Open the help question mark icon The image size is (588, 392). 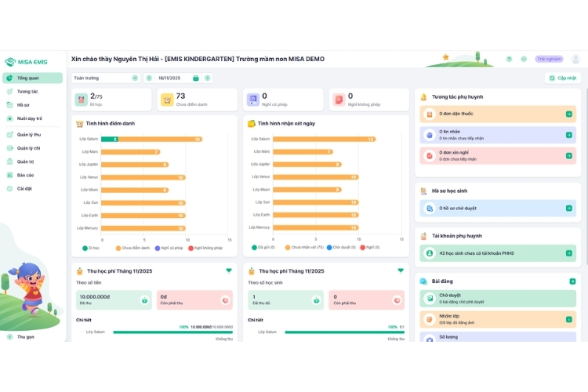(509, 59)
